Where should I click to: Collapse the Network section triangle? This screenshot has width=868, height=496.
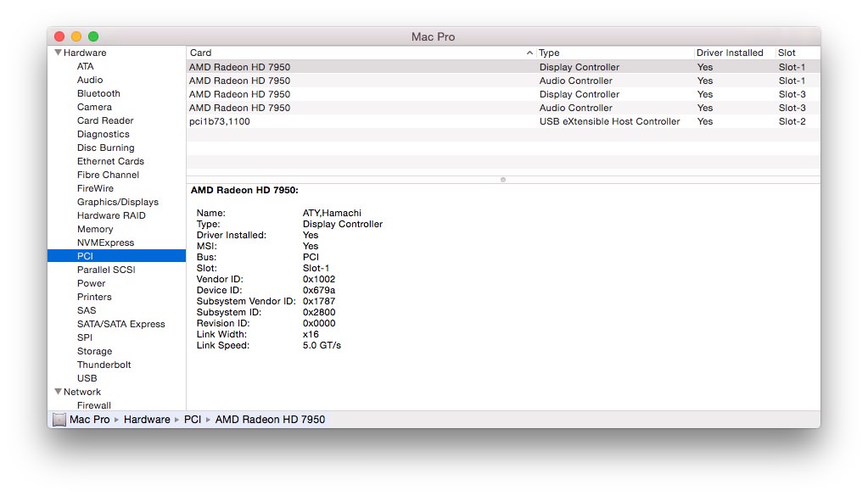pyautogui.click(x=59, y=392)
